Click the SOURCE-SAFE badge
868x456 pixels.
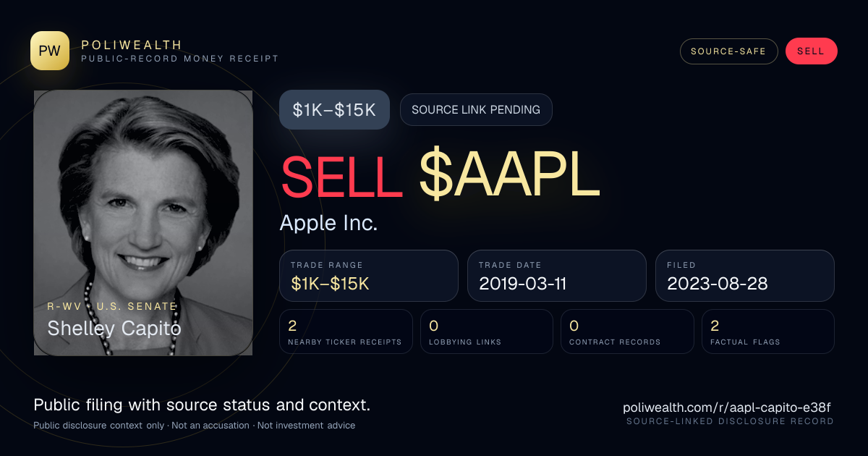[x=728, y=51]
